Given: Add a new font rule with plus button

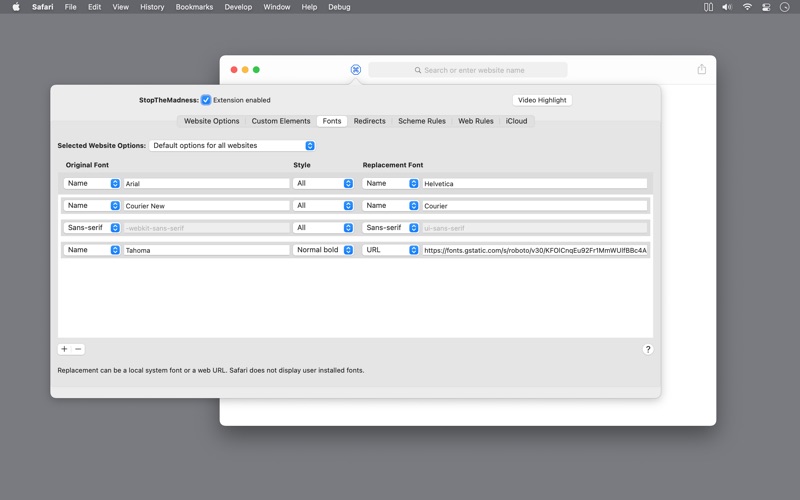Looking at the screenshot, I should tap(64, 349).
